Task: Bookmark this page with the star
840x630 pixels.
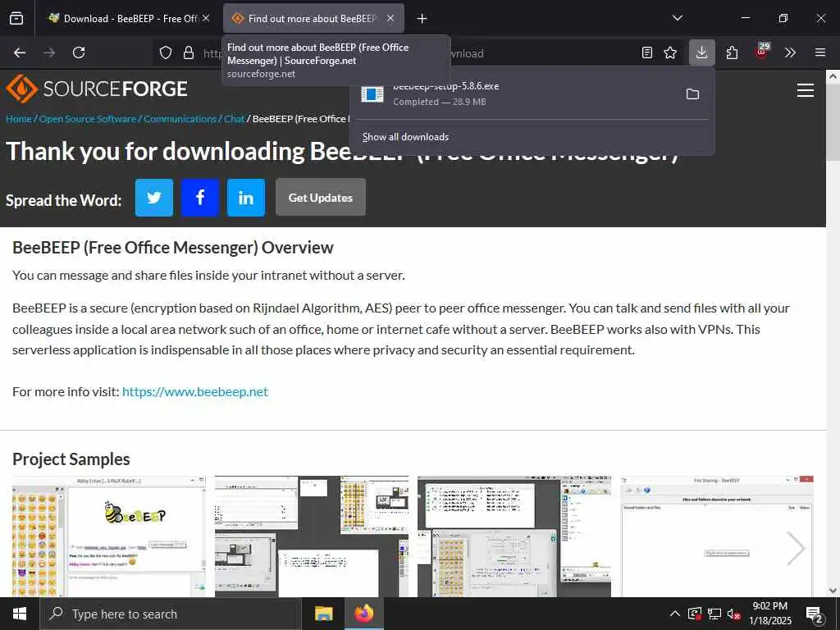Action: click(x=670, y=52)
